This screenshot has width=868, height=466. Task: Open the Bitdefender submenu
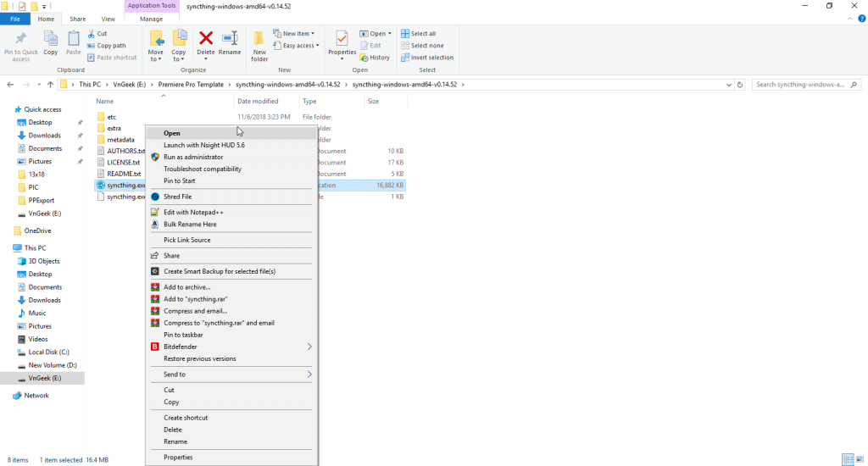pos(231,347)
